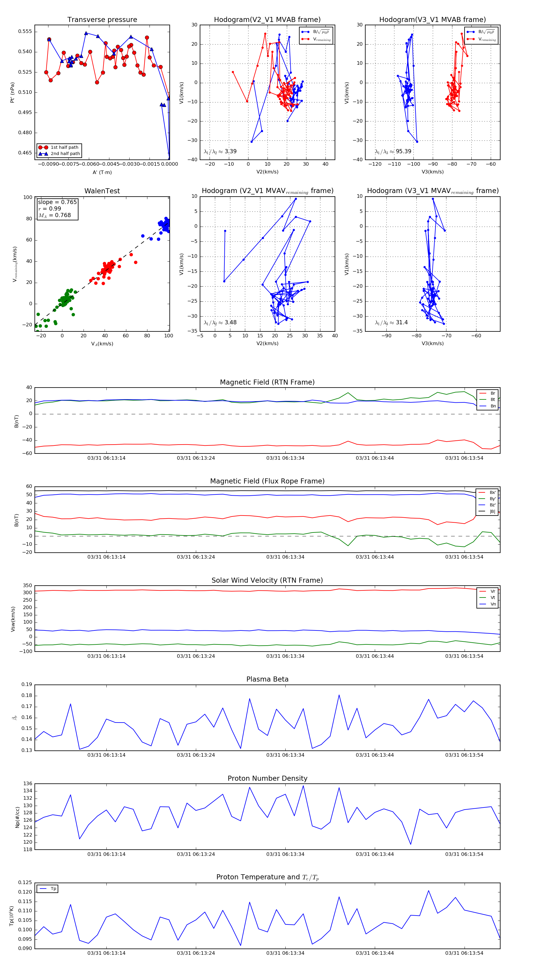Viewport: 535px width, 980px height.
Task: Click the "λ1/λ3 ≈ 95.39" eigenvalue ratio
Action: [393, 151]
